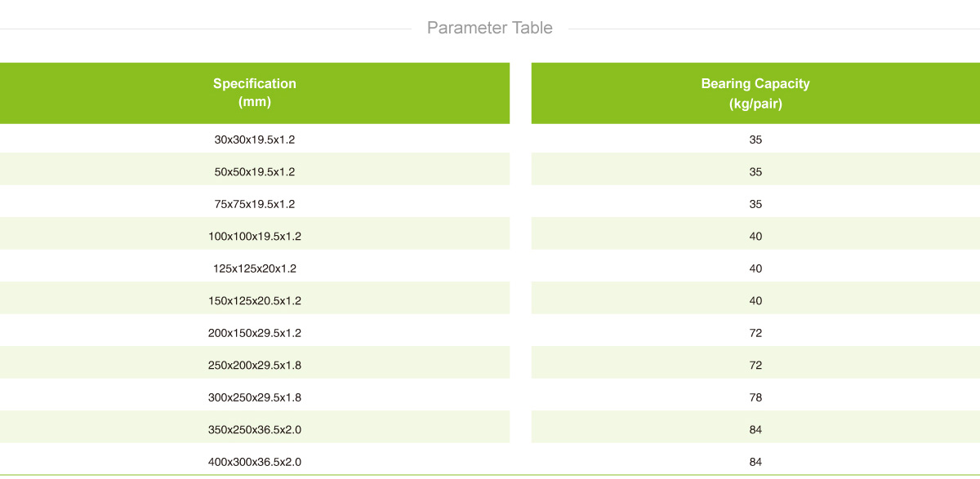Click capacity 35 for 30x30x19.5x1.2
The image size is (980, 479).
click(755, 140)
